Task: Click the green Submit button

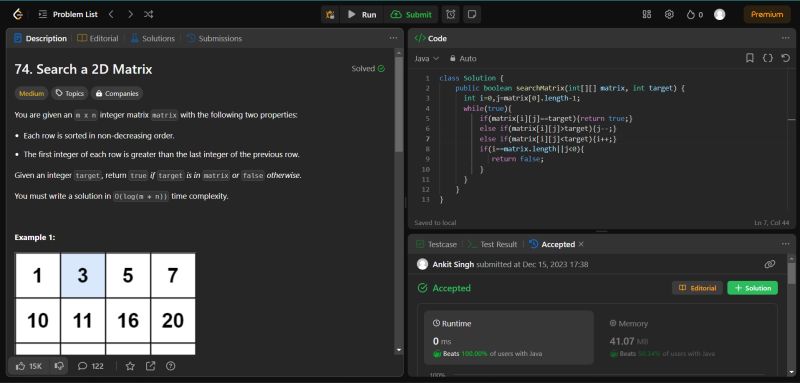Action: 411,14
